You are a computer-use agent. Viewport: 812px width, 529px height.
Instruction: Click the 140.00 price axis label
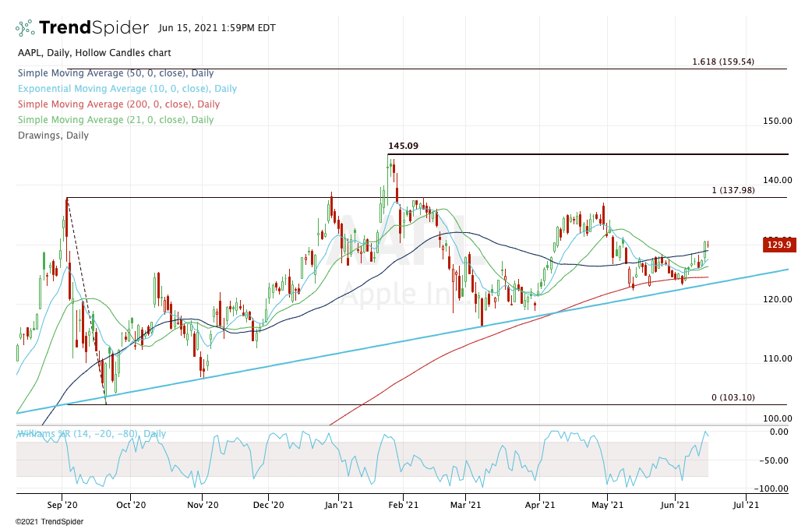(x=777, y=180)
